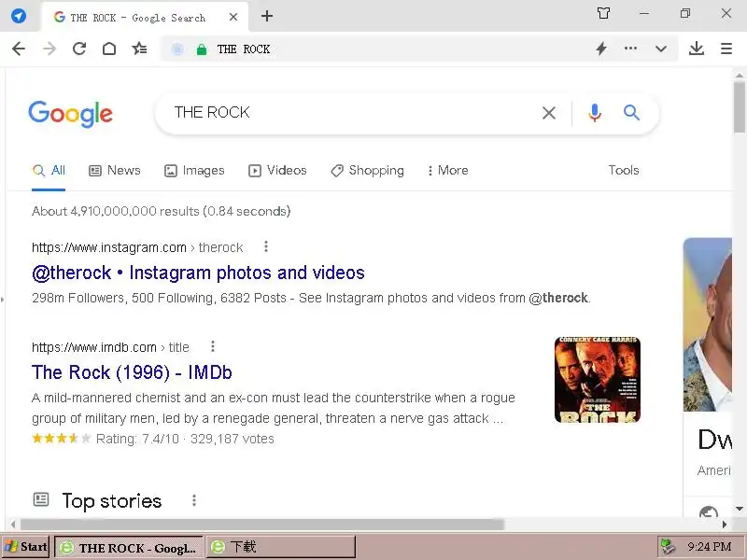Viewport: 747px width, 560px height.
Task: Close the THE ROCK Google Search tab
Action: (x=233, y=17)
